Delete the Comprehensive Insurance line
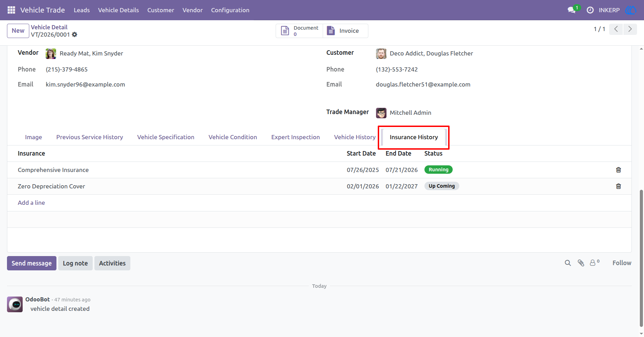Viewport: 644px width, 337px height. click(x=619, y=170)
